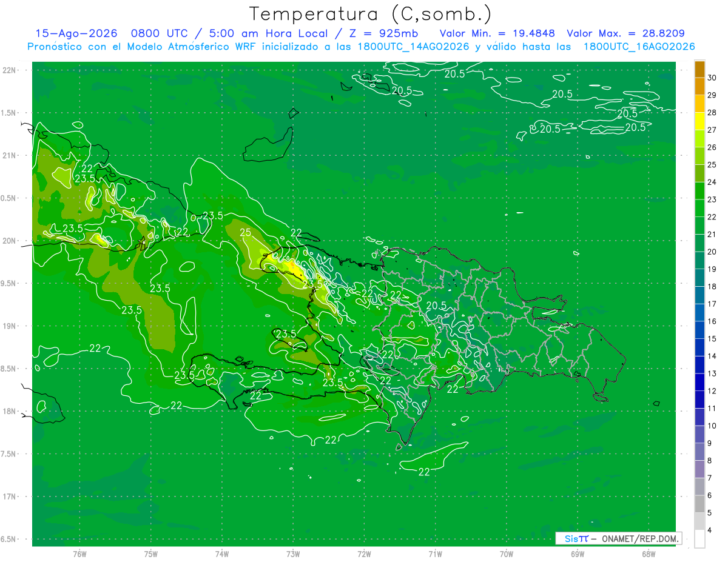Click the '19N' latitude axis label
This screenshot has height=562, width=728.
coord(10,326)
